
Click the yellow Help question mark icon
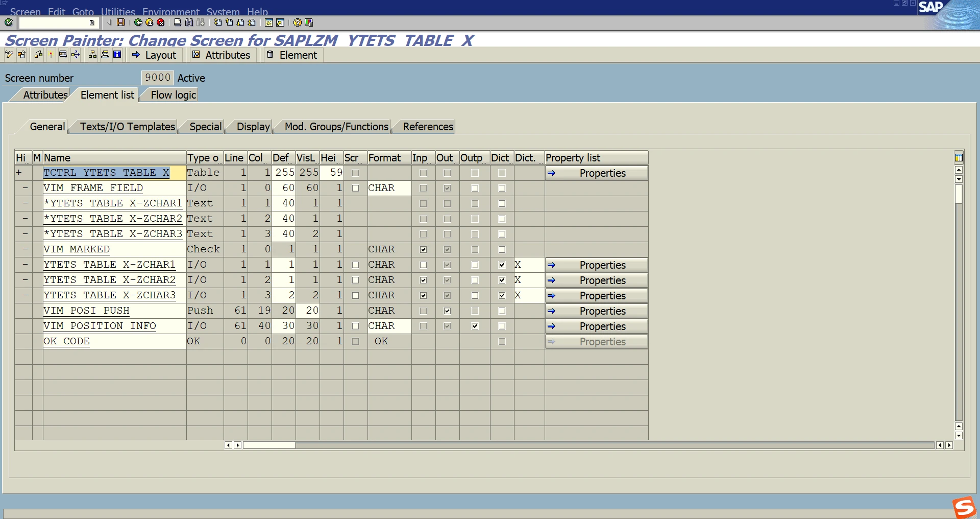pyautogui.click(x=298, y=22)
